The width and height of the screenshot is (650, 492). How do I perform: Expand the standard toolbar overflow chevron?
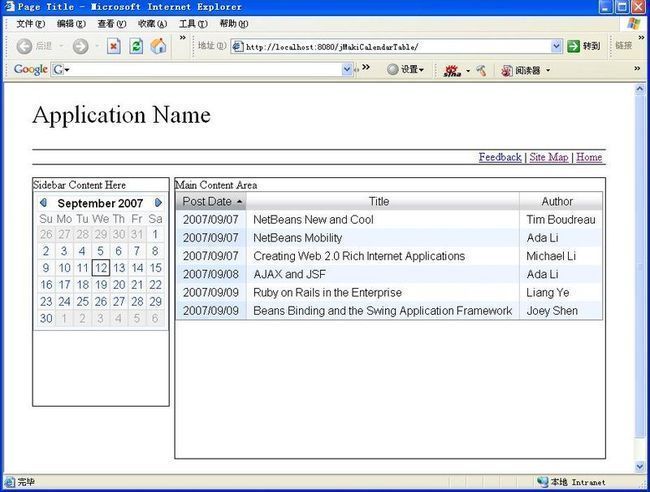point(182,38)
